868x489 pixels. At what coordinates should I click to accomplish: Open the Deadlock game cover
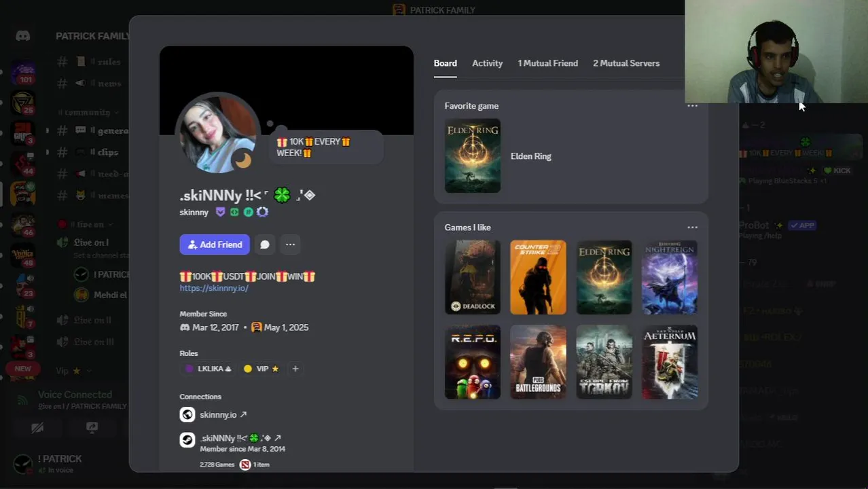coord(473,277)
